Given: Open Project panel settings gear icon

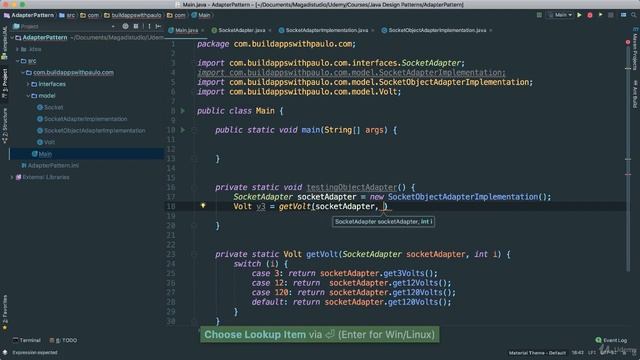Looking at the screenshot, I should [x=149, y=26].
